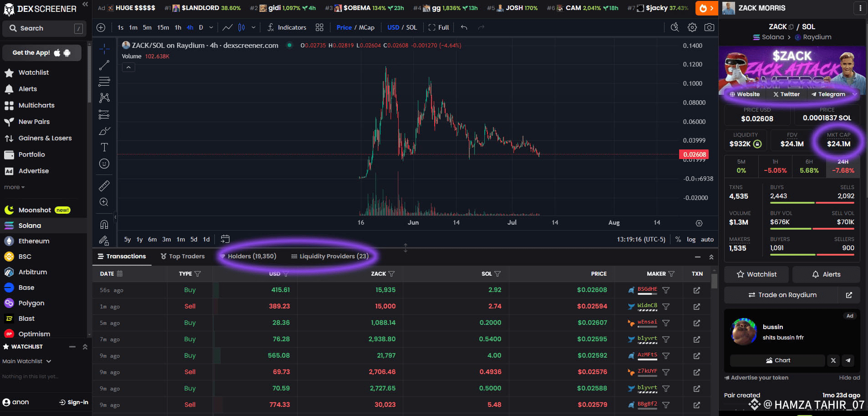This screenshot has height=416, width=868.
Task: Select the Transactions tab
Action: coord(122,257)
